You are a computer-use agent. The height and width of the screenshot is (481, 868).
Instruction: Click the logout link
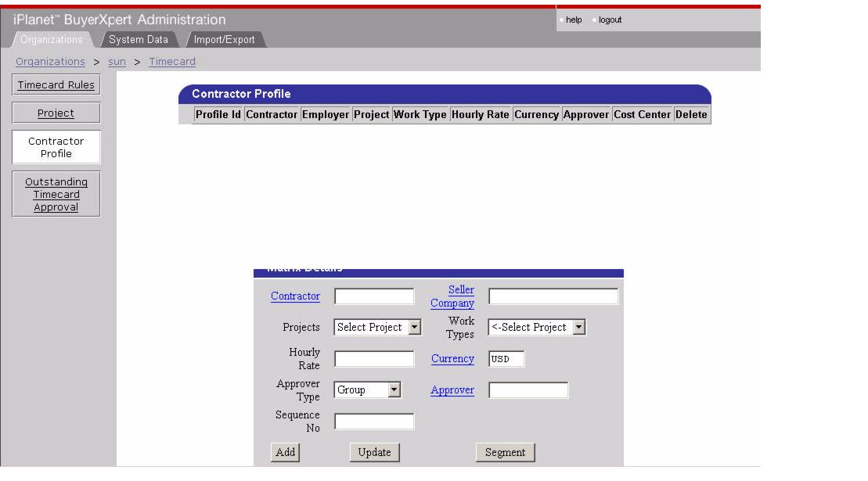click(x=610, y=20)
